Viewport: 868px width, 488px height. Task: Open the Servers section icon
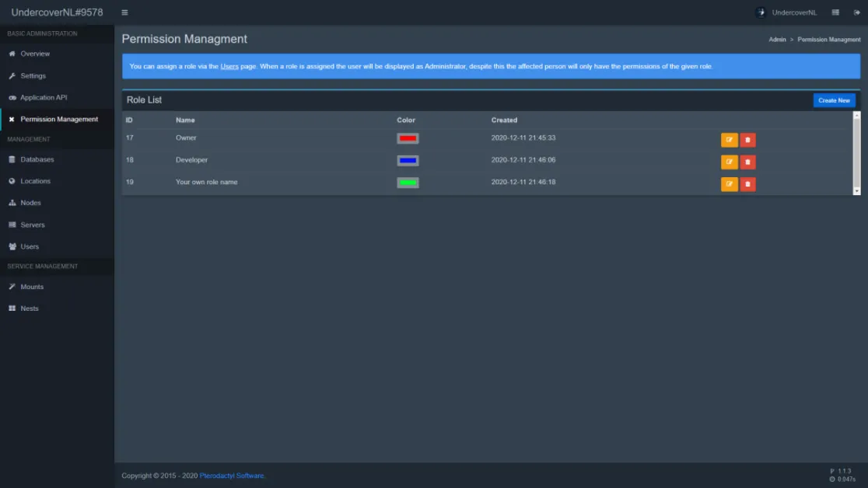pos(11,225)
